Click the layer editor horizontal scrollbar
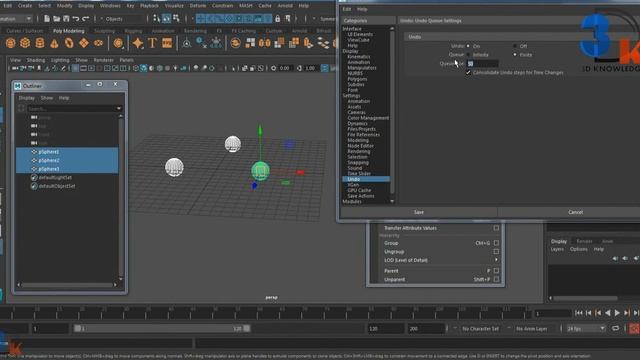The width and height of the screenshot is (640, 360). click(x=584, y=298)
